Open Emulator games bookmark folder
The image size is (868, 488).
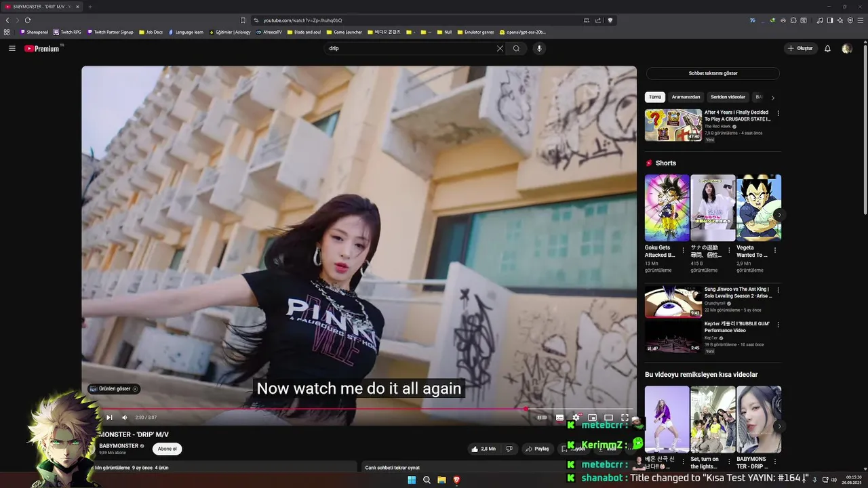[x=475, y=32]
